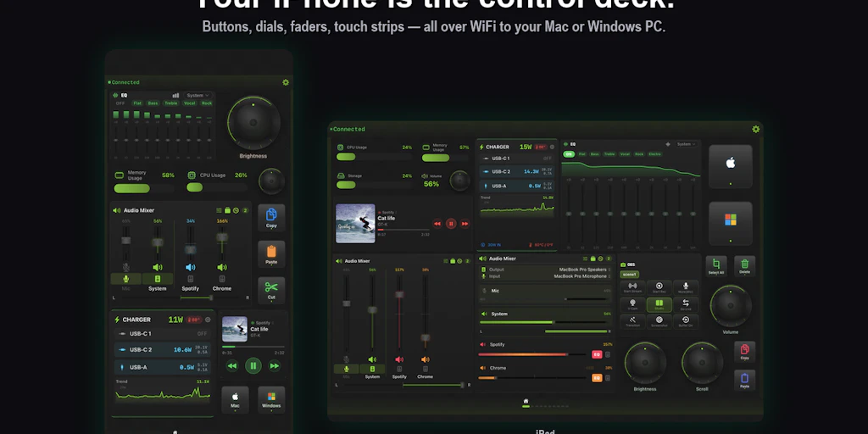Pause Spotify playback on iPhone deck

[253, 365]
